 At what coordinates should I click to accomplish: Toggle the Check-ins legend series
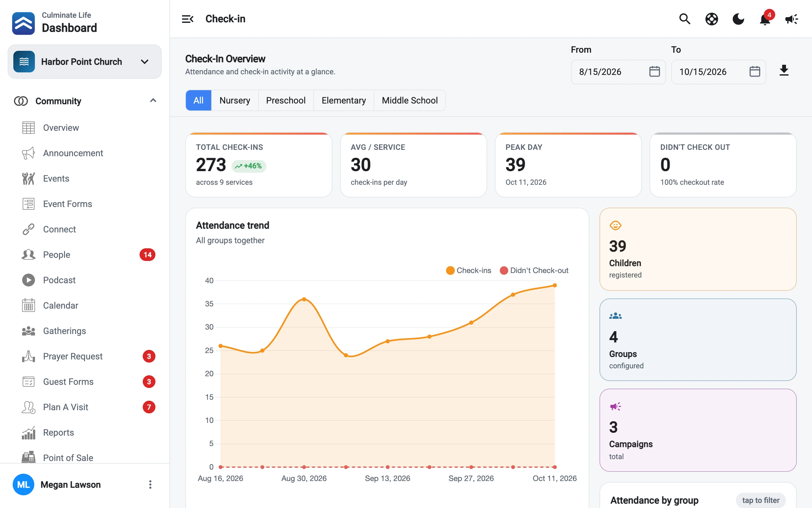click(x=468, y=271)
